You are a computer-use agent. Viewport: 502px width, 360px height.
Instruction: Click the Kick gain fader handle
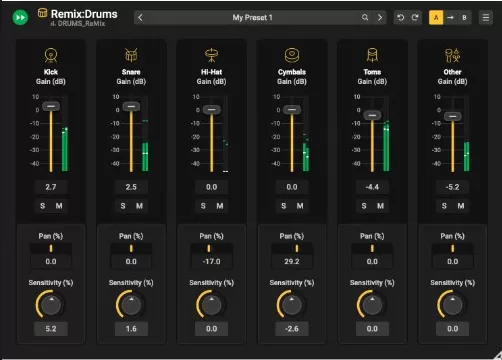click(51, 106)
